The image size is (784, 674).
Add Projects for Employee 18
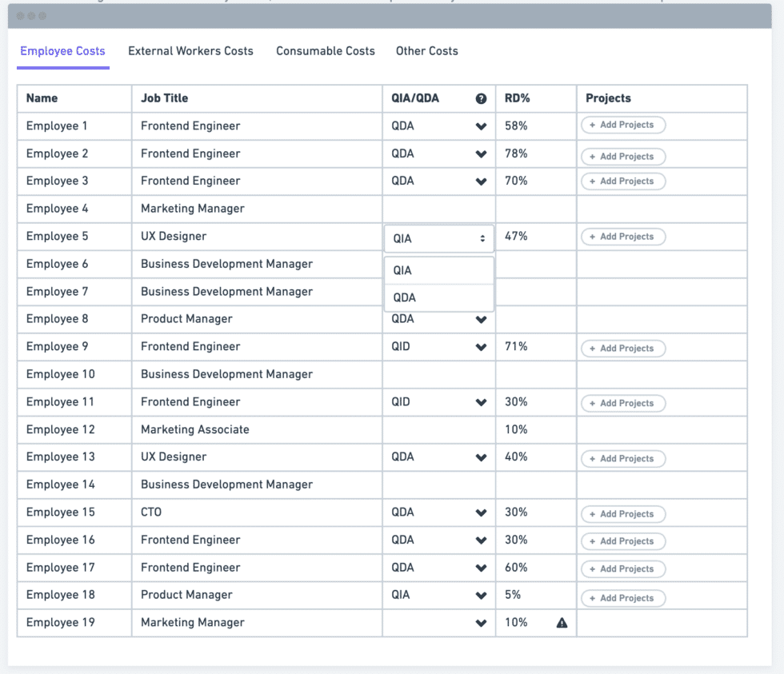[x=623, y=598]
